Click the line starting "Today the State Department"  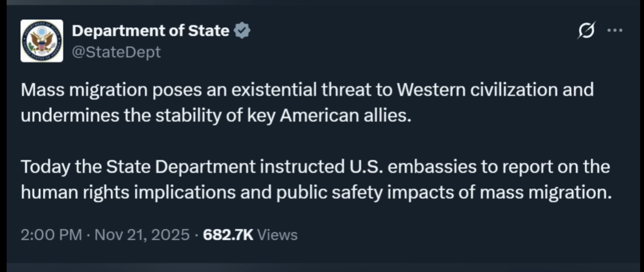click(315, 167)
